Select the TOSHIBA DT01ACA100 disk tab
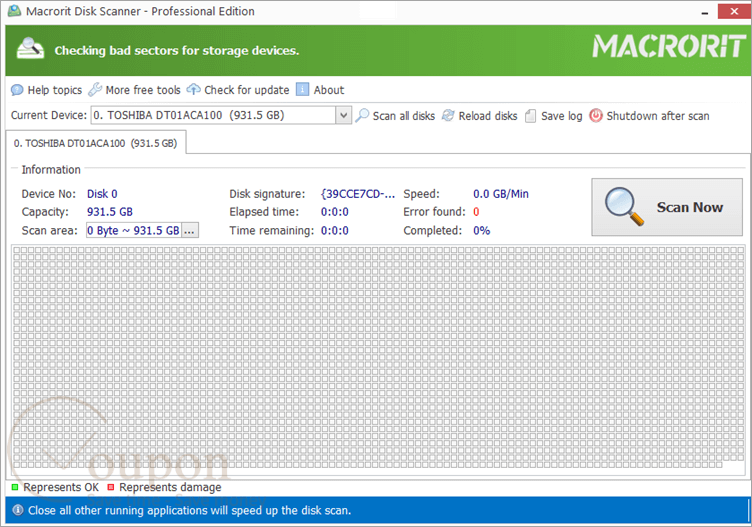 point(95,143)
